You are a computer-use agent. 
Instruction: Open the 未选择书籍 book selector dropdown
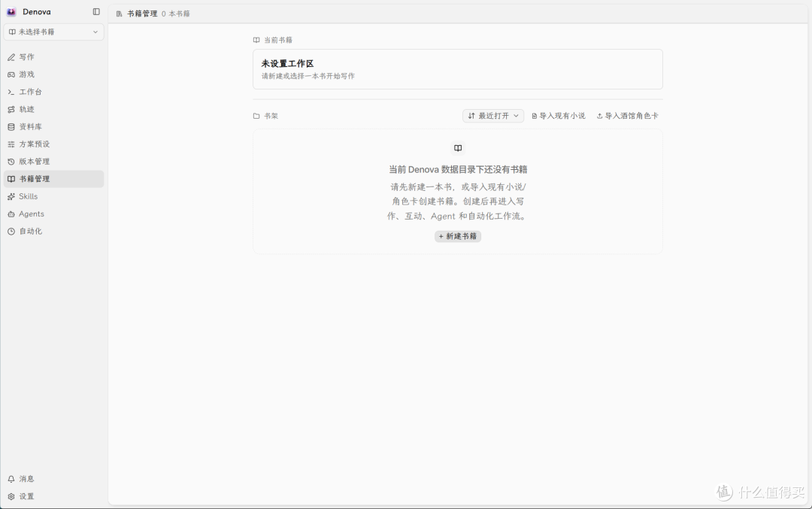54,32
